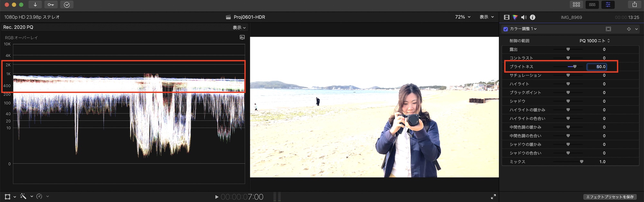644x202 pixels.
Task: Open the viewer 表示 menu
Action: click(x=487, y=17)
